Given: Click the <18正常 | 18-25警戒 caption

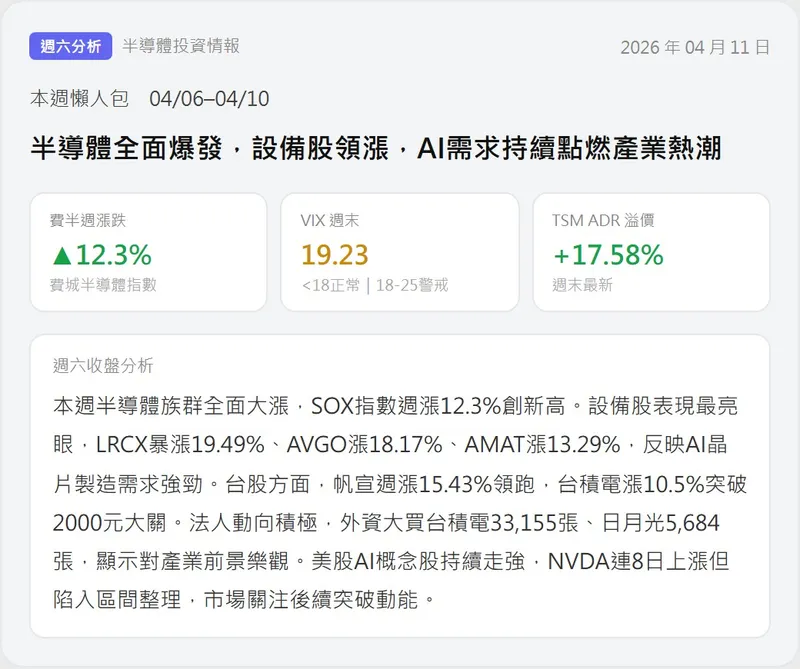Looking at the screenshot, I should [x=375, y=285].
